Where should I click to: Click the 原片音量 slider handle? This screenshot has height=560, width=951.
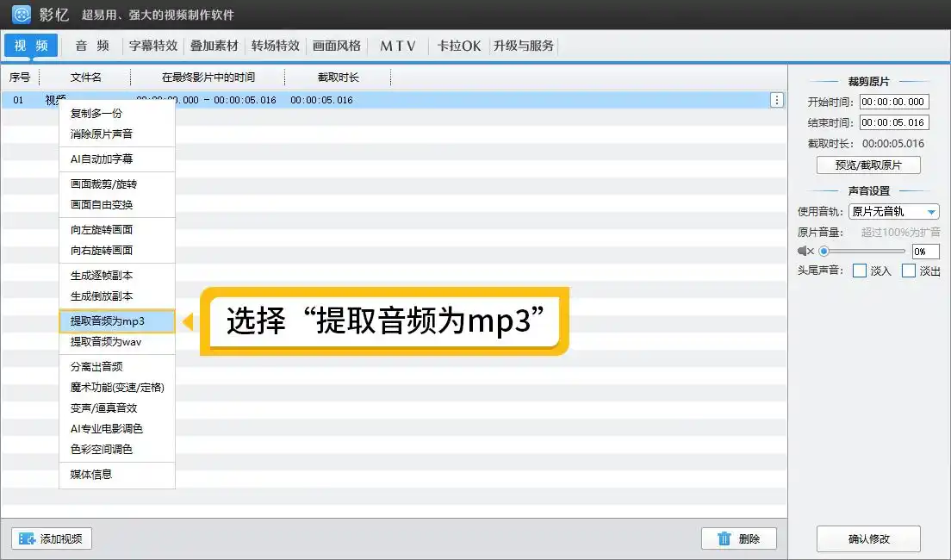point(824,252)
